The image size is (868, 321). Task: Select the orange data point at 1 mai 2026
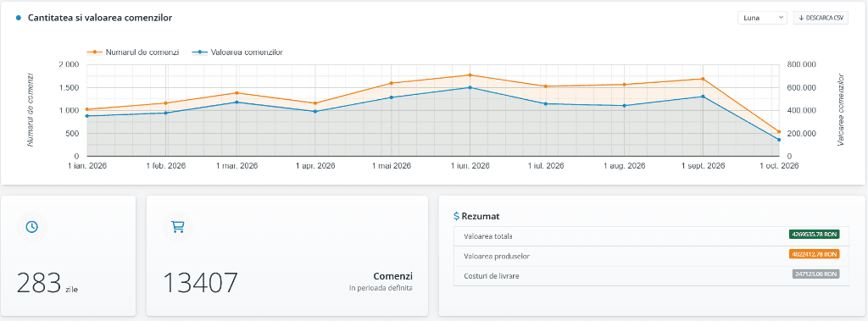point(392,83)
